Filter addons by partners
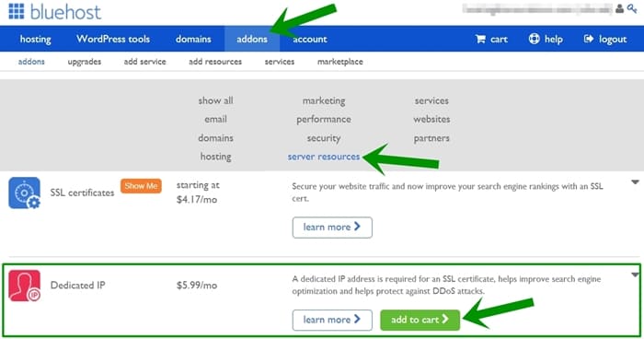The height and width of the screenshot is (339, 644). pyautogui.click(x=431, y=138)
